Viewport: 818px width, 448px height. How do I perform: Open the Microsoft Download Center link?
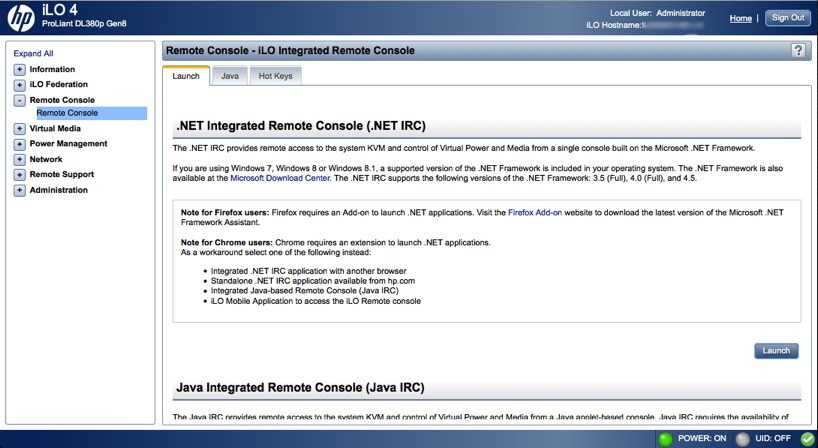tap(280, 178)
